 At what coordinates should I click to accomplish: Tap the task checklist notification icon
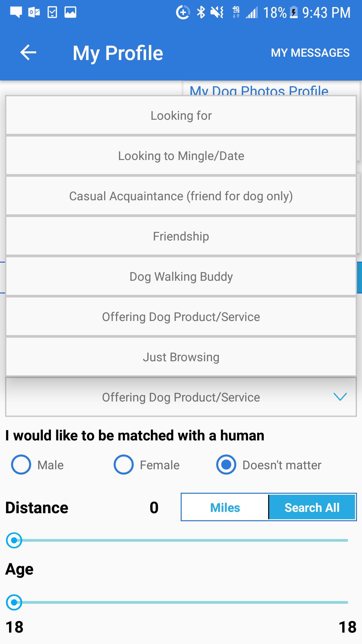(x=52, y=12)
